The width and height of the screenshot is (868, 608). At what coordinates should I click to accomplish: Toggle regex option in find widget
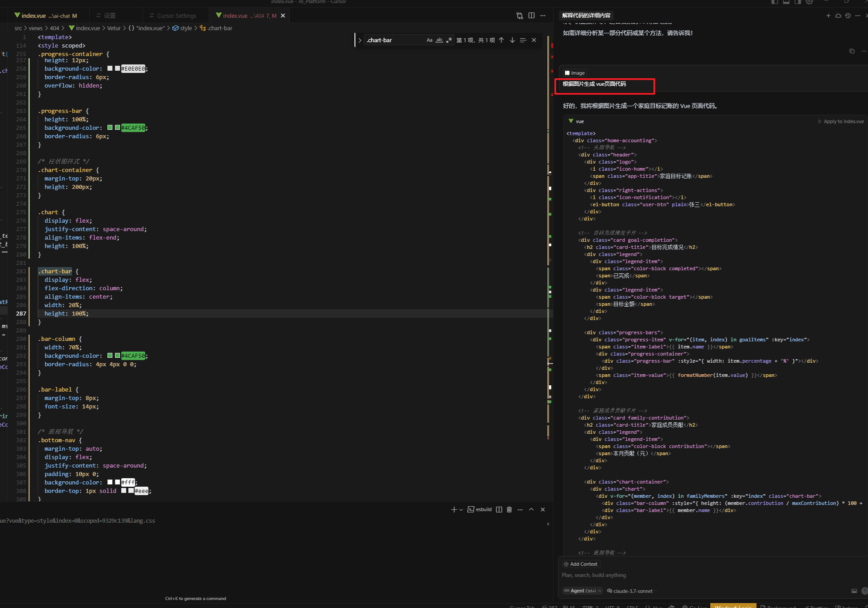point(449,40)
